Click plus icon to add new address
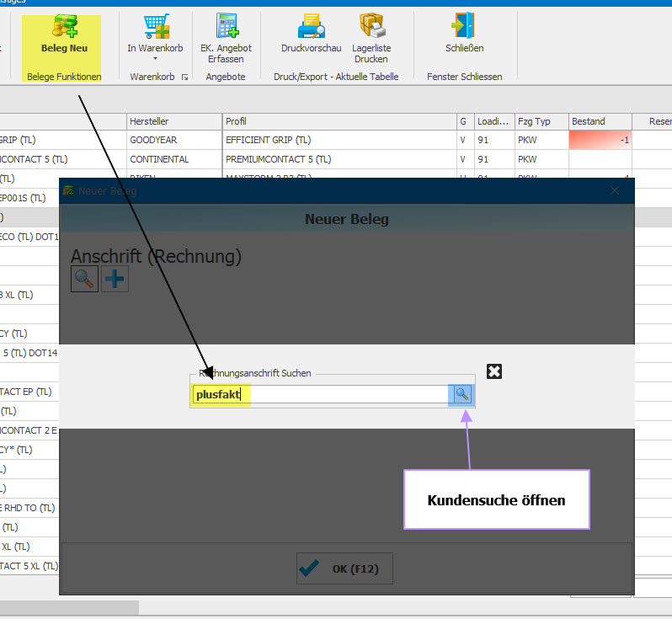The height and width of the screenshot is (619, 672). 115,279
